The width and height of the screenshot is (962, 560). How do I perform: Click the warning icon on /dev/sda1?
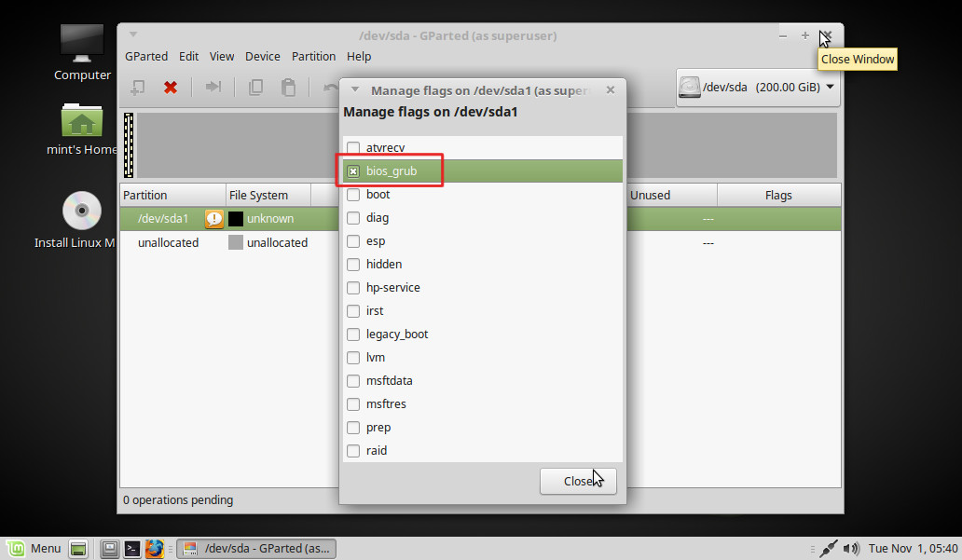coord(214,219)
